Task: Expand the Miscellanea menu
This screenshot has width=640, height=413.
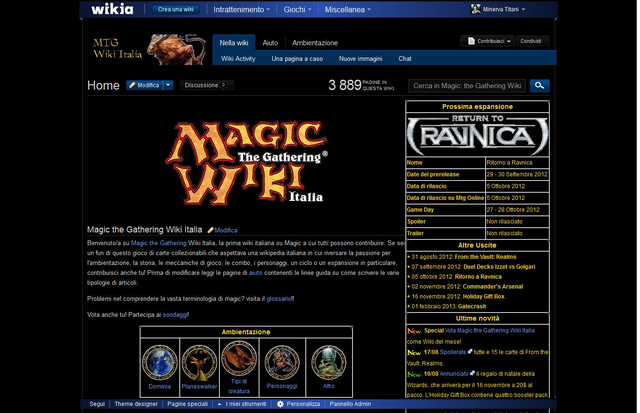Action: click(347, 9)
